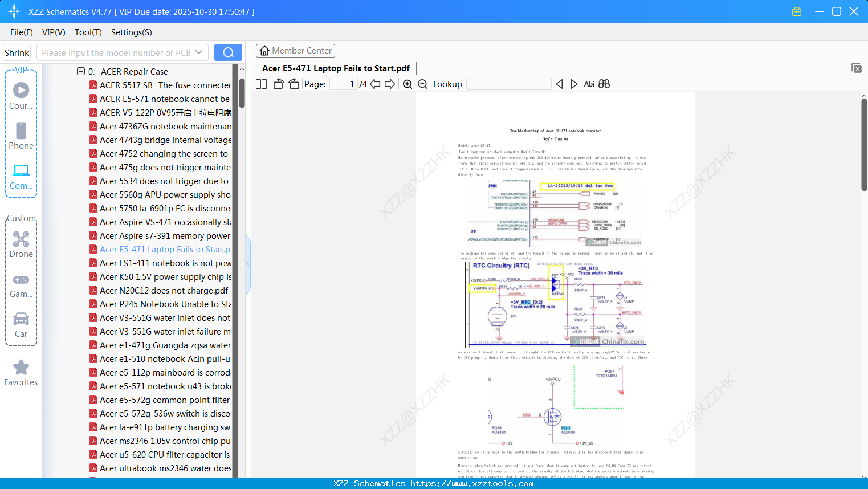The width and height of the screenshot is (868, 489).
Task: Toggle the two-page view icon
Action: [261, 84]
